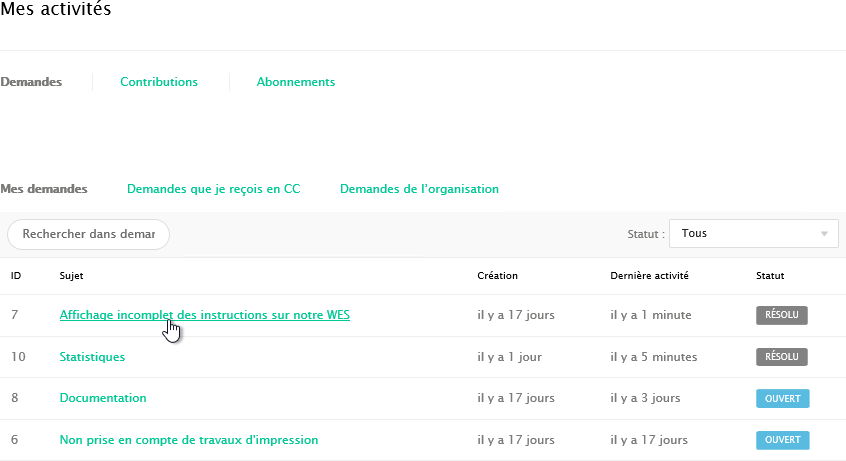Click the Ouvert badge for Documentation
Image resolution: width=846 pixels, height=461 pixels.
(782, 398)
